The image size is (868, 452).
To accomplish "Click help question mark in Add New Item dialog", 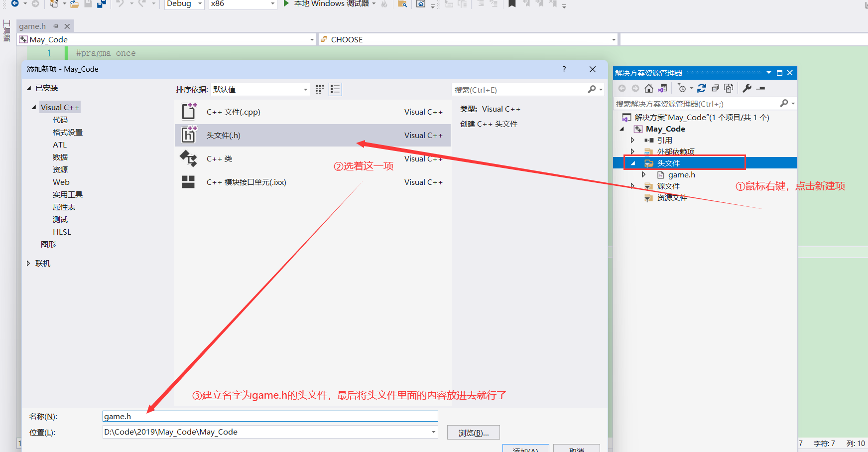I will point(564,69).
